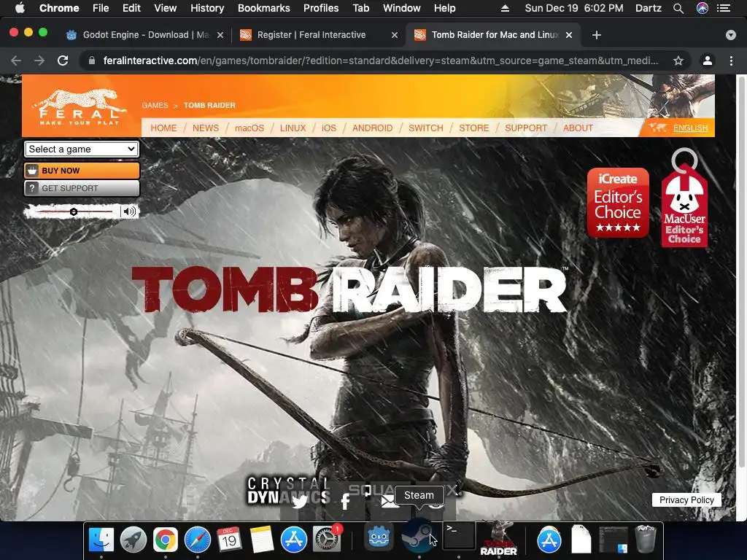The height and width of the screenshot is (560, 747).
Task: Bookmark this page with star icon
Action: (x=678, y=61)
